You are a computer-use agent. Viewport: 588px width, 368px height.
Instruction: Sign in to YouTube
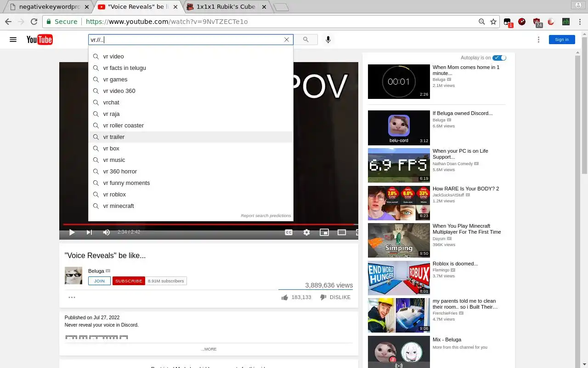coord(562,40)
